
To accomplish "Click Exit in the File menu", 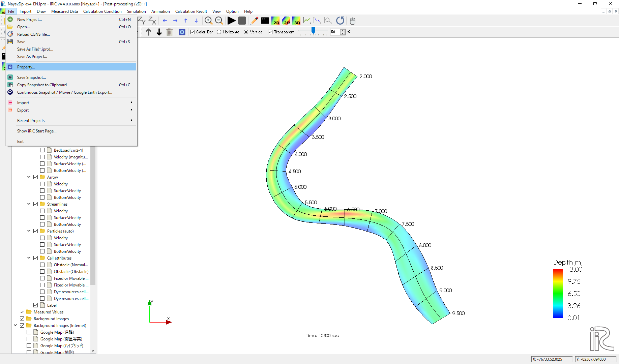I will click(71, 142).
